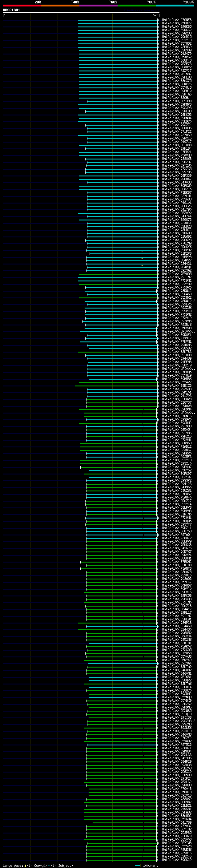Select UniRef100_Q9S7Z4 label
197x868 pixels.
click(x=177, y=125)
